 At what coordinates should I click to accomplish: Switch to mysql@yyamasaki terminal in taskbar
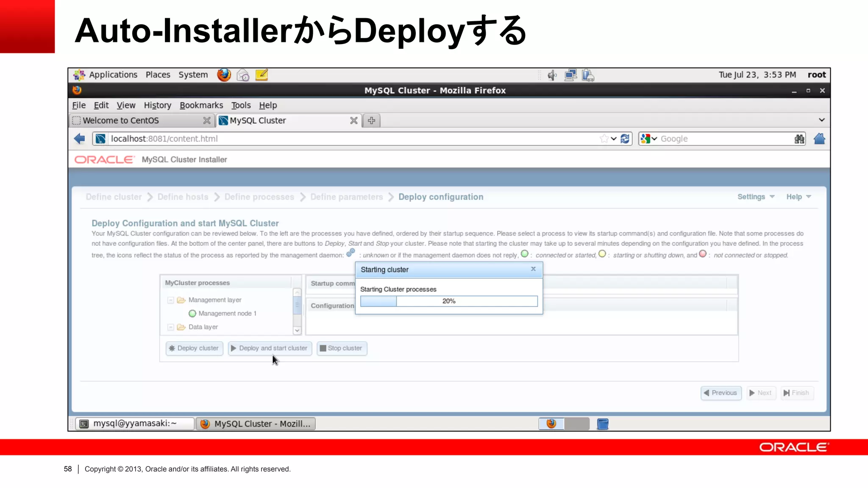point(135,424)
